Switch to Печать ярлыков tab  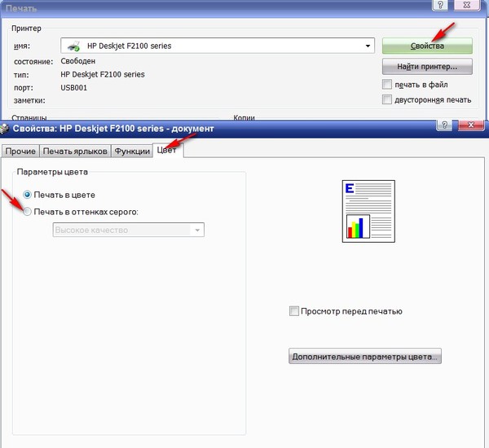pos(75,152)
